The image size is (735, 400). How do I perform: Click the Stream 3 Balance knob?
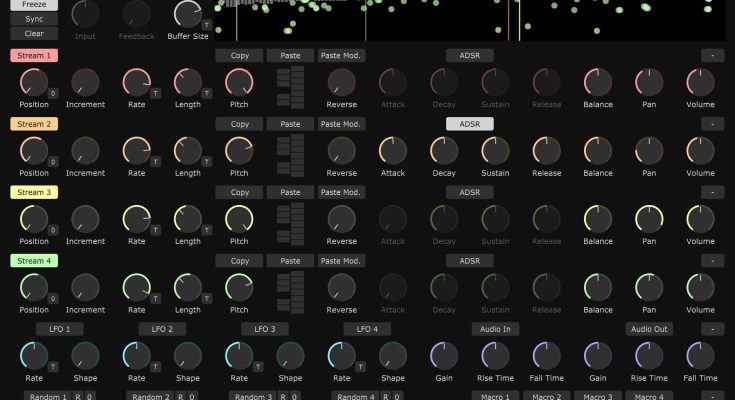click(598, 219)
